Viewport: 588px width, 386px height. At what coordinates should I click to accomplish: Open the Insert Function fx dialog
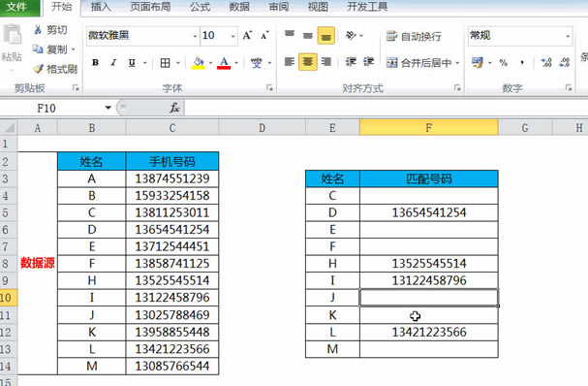click(174, 109)
